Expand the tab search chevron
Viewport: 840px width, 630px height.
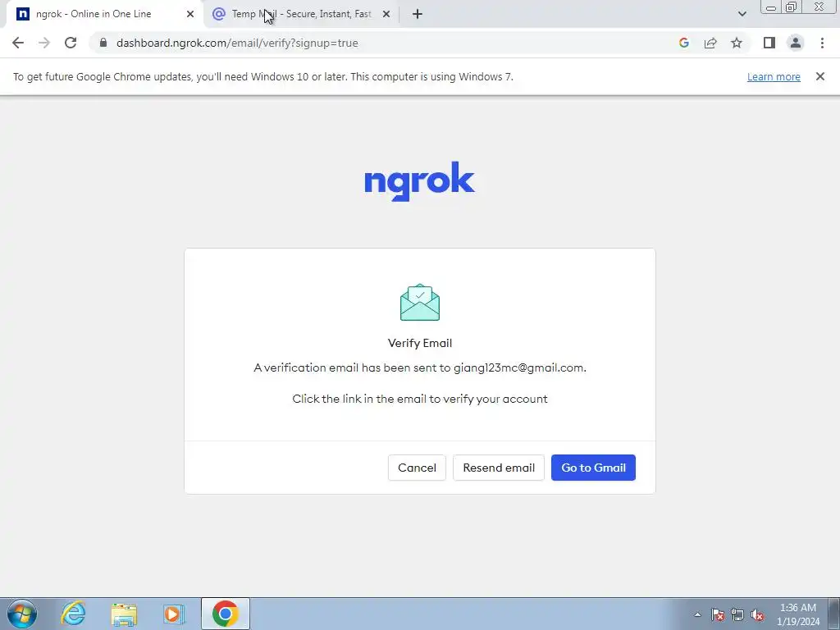pyautogui.click(x=742, y=14)
